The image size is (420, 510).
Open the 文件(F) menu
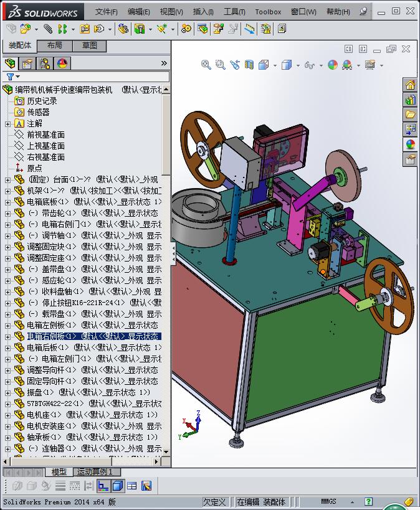point(106,12)
